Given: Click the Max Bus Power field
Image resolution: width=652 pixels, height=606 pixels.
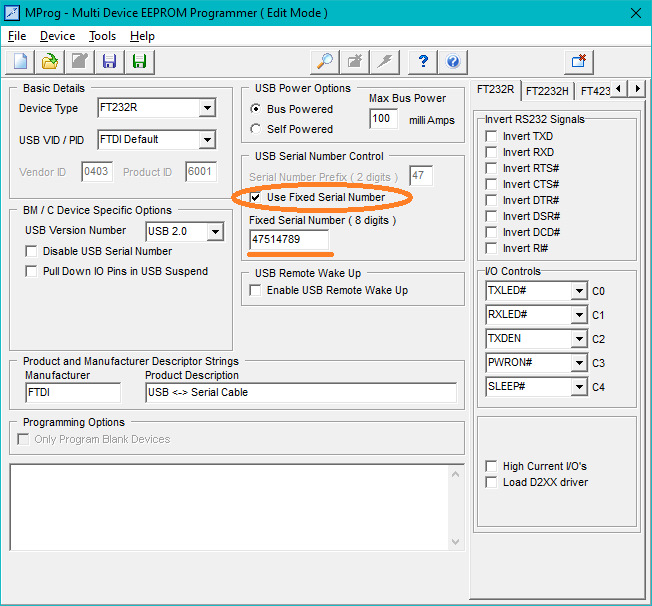Looking at the screenshot, I should click(383, 119).
